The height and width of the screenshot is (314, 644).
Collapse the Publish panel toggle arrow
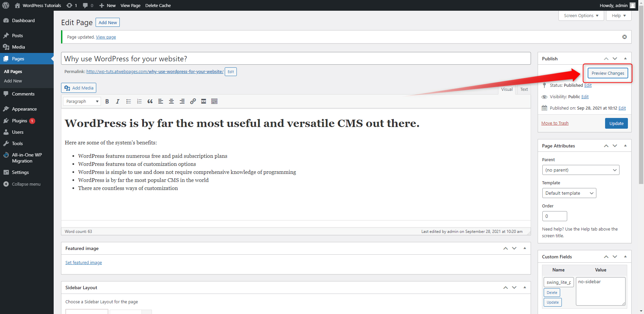[x=625, y=58]
